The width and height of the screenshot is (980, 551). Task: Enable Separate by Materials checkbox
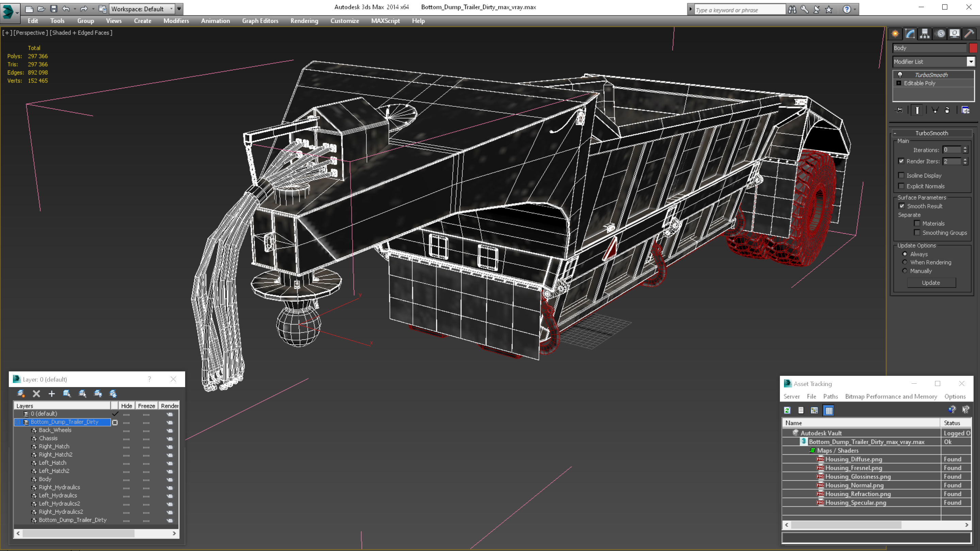tap(917, 223)
